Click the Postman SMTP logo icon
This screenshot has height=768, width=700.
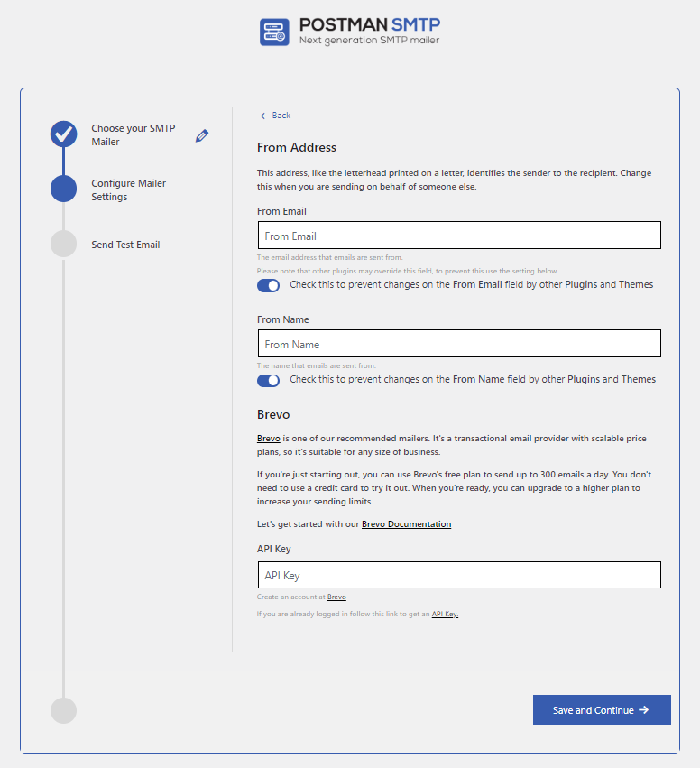click(x=274, y=32)
